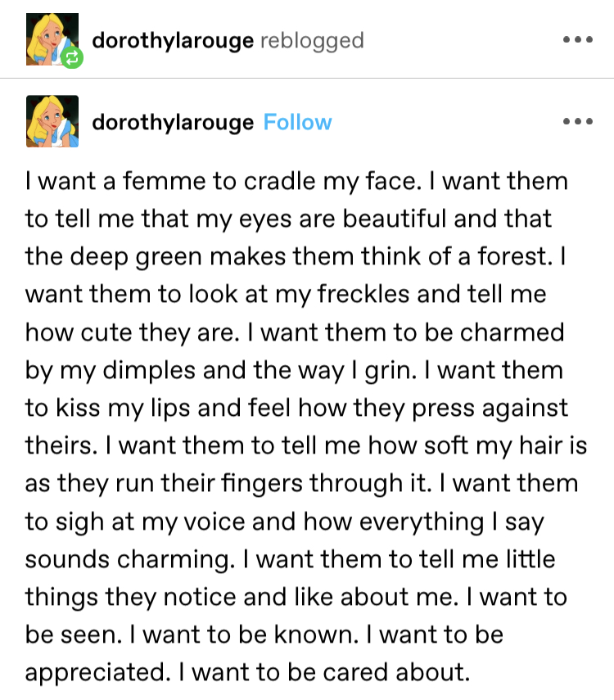Follow dorothylarouge

point(297,122)
